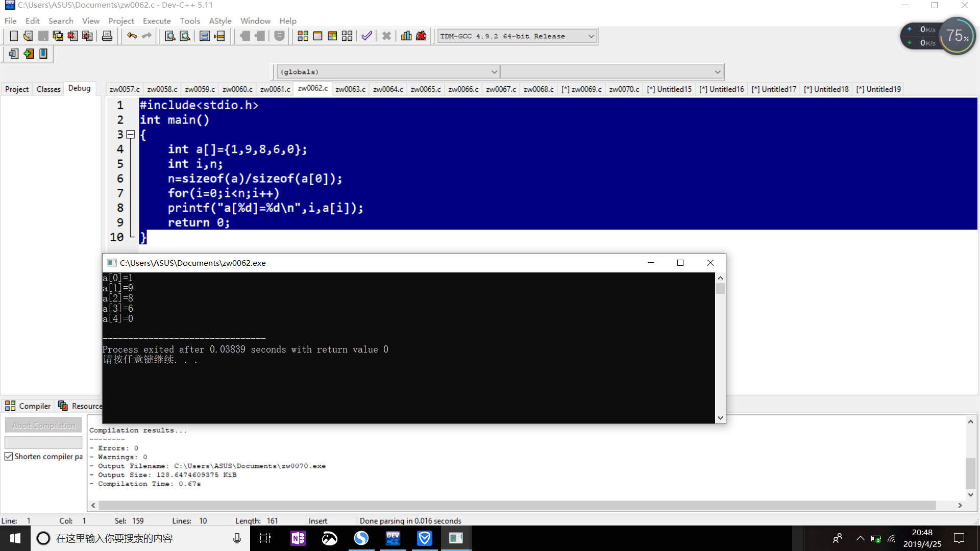Open the empty function list dropdown
Screen dimensions: 980x551
[x=717, y=72]
